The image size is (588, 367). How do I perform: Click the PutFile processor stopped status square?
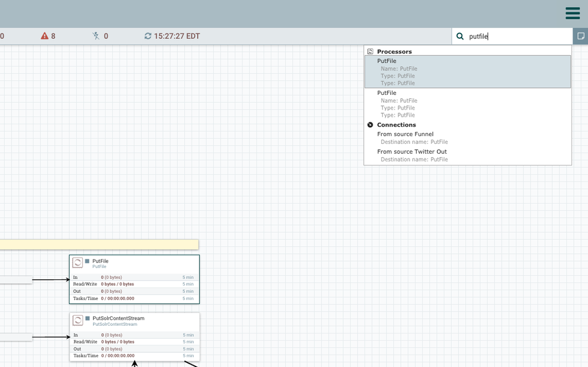pos(87,261)
